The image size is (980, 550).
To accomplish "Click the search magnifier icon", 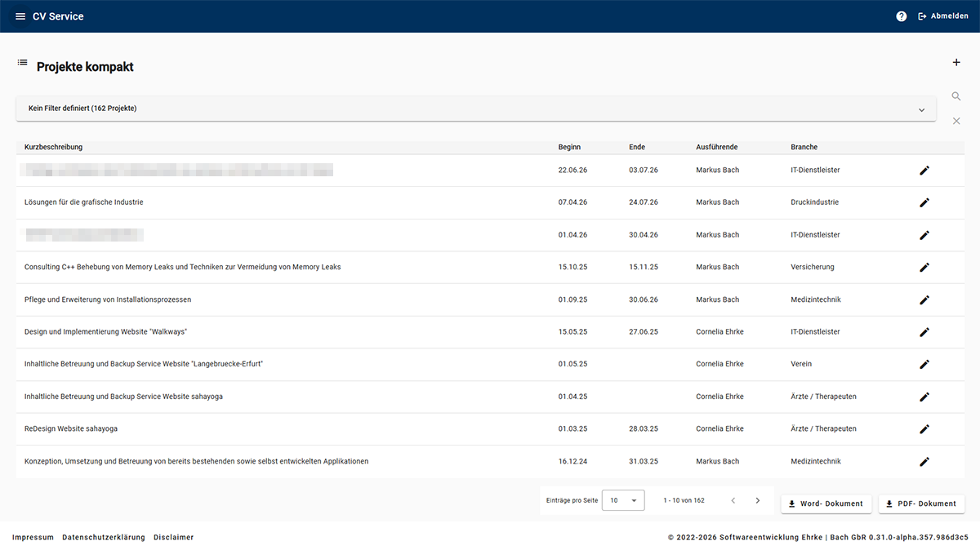I will [x=956, y=96].
